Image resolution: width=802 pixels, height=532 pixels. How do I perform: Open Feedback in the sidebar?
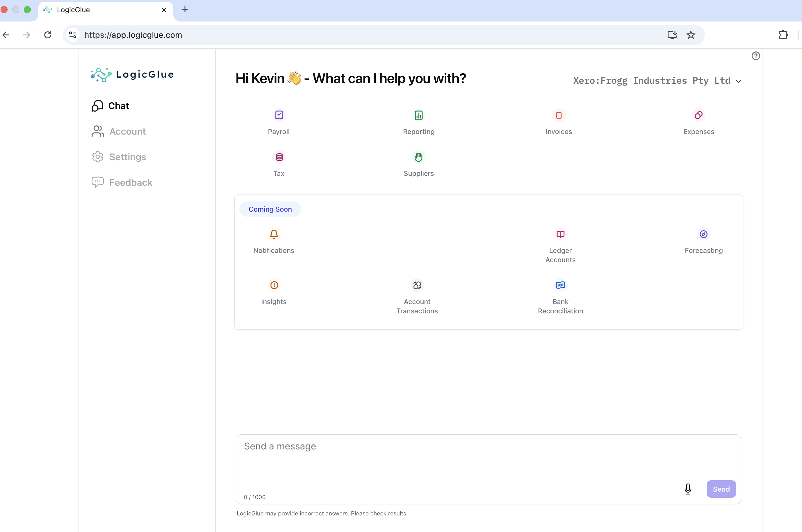point(122,183)
